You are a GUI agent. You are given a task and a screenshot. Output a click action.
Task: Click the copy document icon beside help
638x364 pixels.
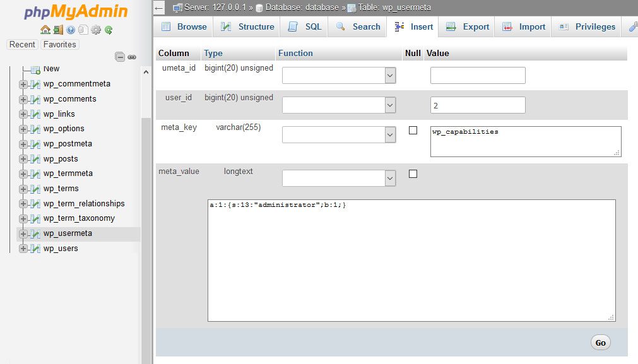coord(83,30)
